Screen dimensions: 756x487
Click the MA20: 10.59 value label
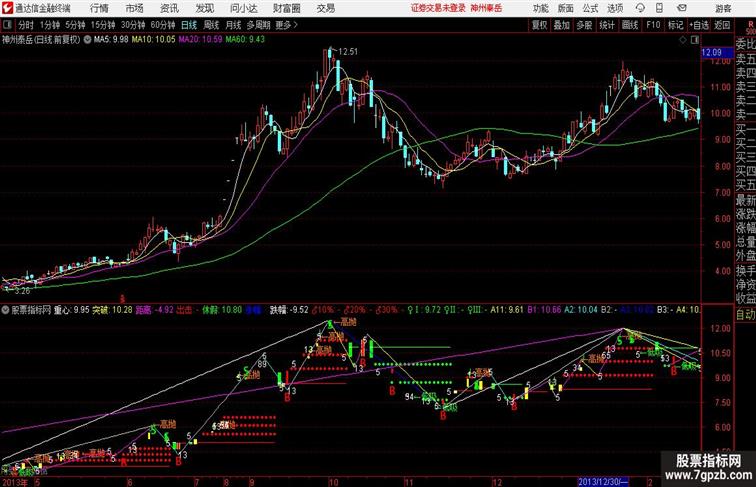coord(200,40)
